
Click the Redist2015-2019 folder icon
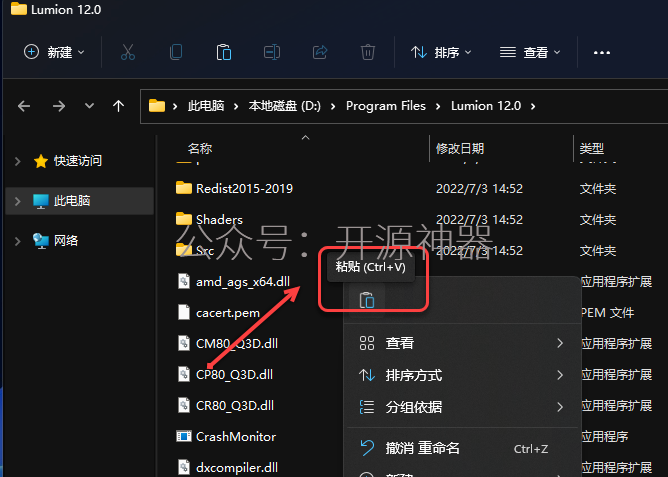click(x=184, y=187)
